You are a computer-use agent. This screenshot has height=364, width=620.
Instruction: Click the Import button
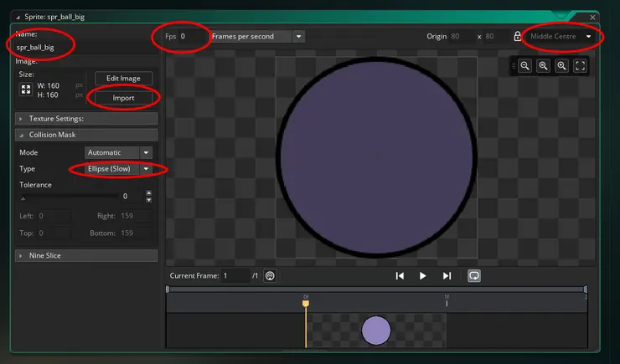coord(123,98)
